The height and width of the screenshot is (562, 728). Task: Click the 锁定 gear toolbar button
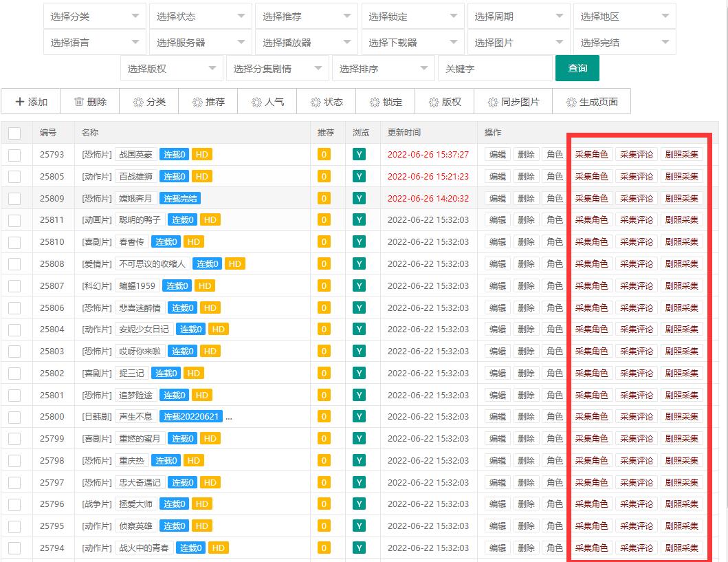386,102
